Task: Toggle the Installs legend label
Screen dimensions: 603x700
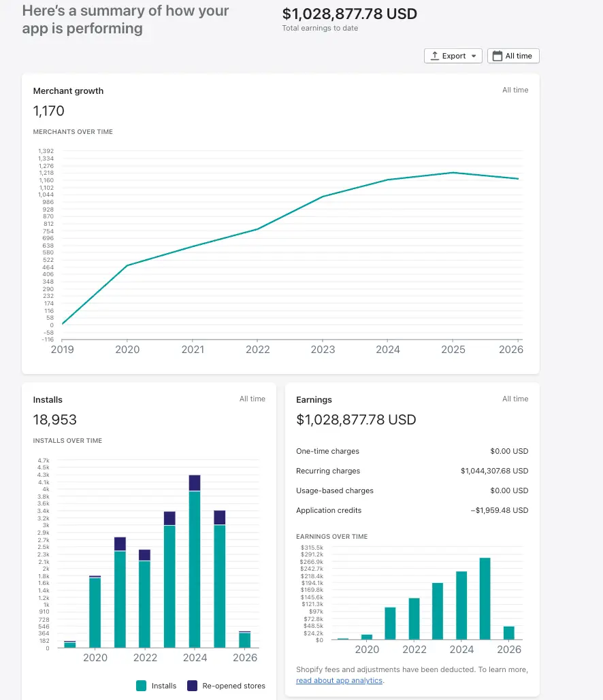Action: [x=164, y=686]
